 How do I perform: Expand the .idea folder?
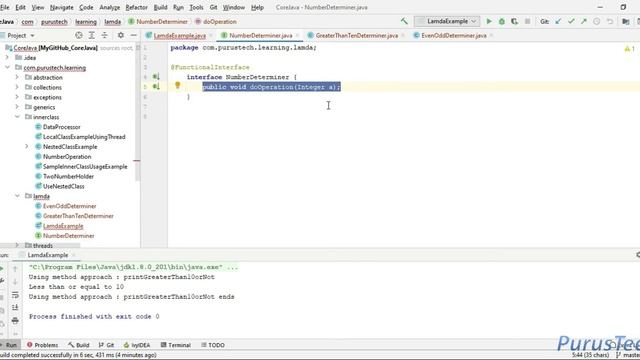[7, 58]
